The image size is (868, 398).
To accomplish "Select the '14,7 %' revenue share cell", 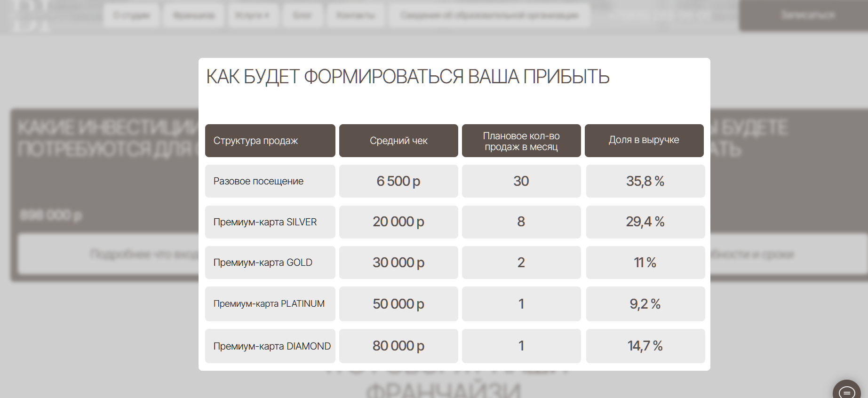I will pos(645,346).
